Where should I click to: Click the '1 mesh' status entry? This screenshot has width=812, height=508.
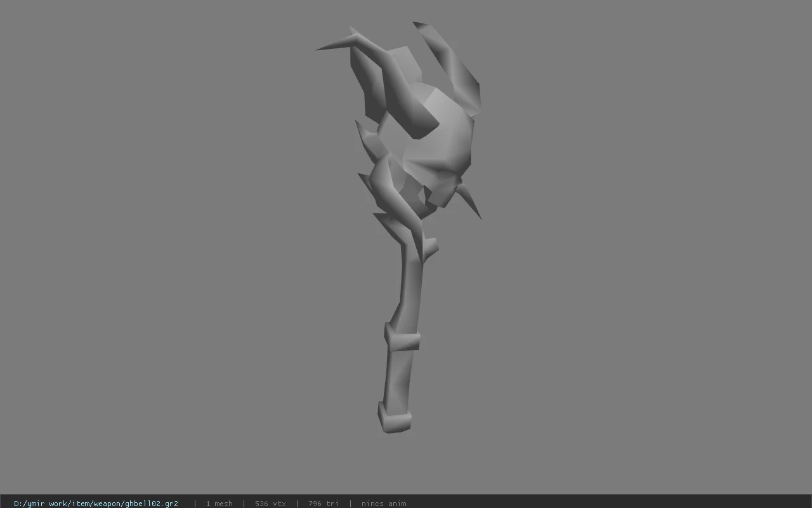pos(219,504)
